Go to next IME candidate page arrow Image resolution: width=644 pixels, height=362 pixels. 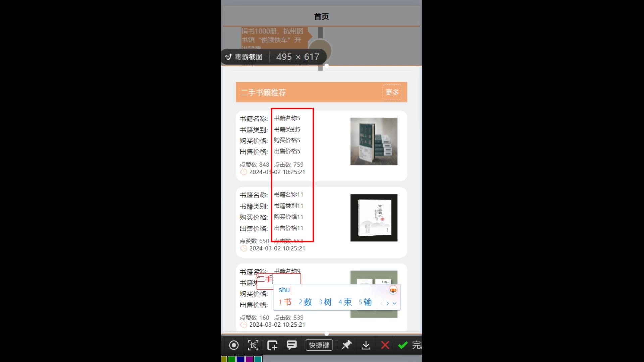pos(388,303)
